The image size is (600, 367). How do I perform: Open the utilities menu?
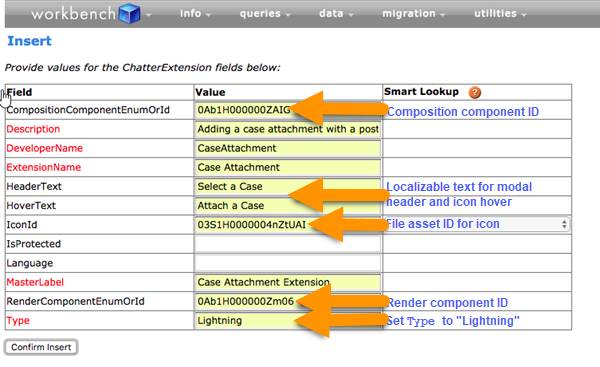click(x=500, y=13)
